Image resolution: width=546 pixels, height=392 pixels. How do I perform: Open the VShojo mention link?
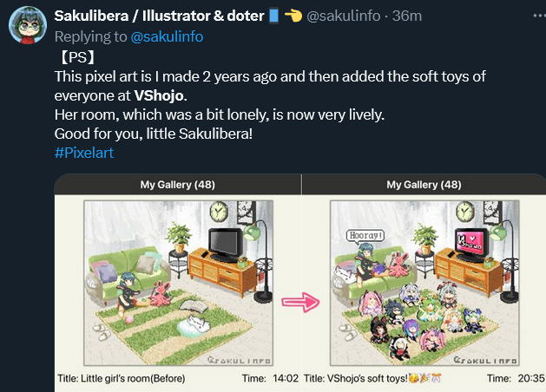(159, 94)
